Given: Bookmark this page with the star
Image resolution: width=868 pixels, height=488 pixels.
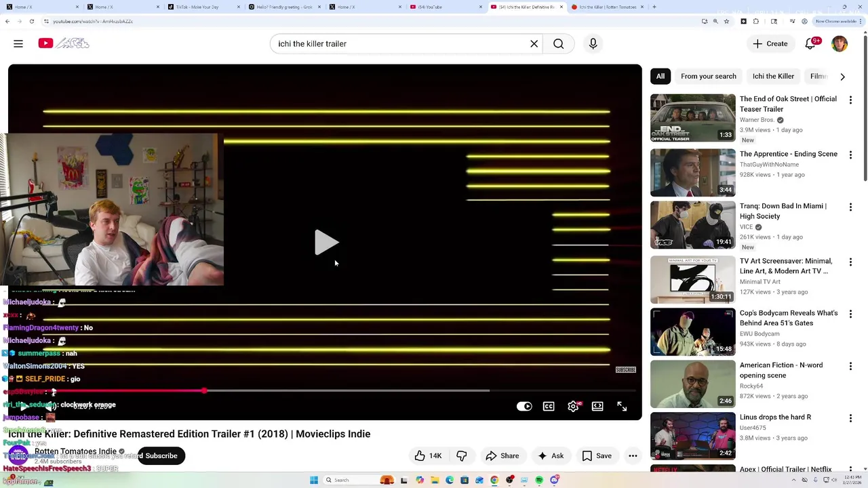Looking at the screenshot, I should pos(726,21).
